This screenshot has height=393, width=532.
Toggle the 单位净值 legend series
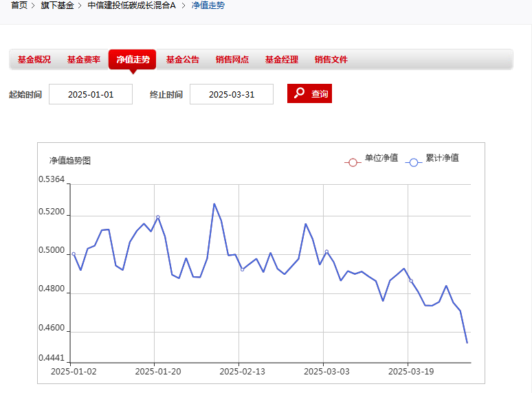pyautogui.click(x=371, y=159)
